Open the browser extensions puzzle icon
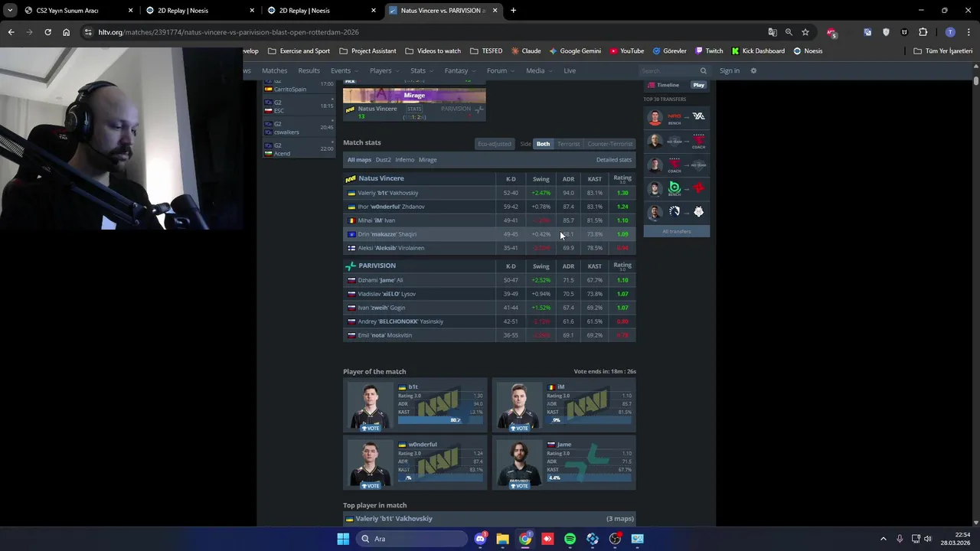 click(923, 32)
